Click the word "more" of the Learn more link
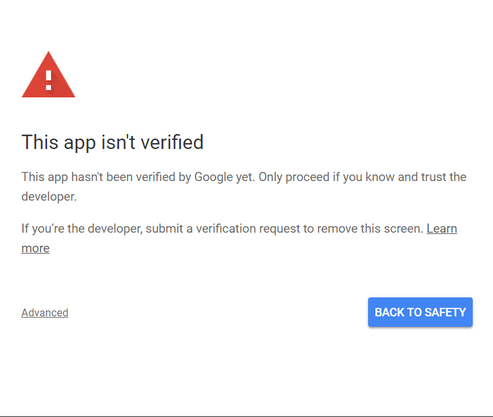The height and width of the screenshot is (417, 493). [x=35, y=248]
